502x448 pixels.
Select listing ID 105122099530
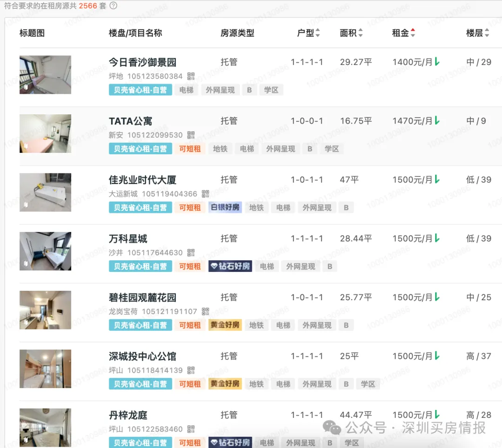(x=155, y=135)
